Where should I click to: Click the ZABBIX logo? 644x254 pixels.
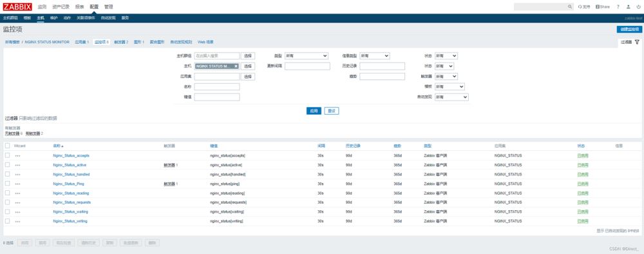tap(17, 6)
